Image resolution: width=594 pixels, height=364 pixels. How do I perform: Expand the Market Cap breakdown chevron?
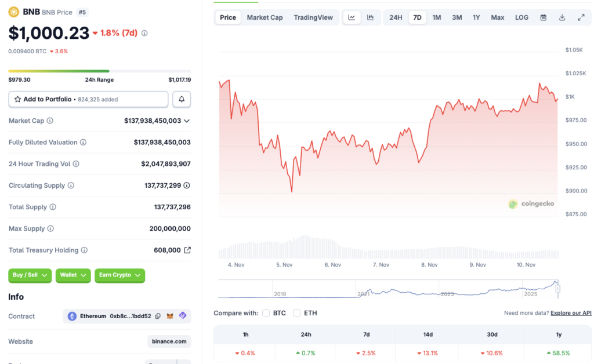coord(186,121)
